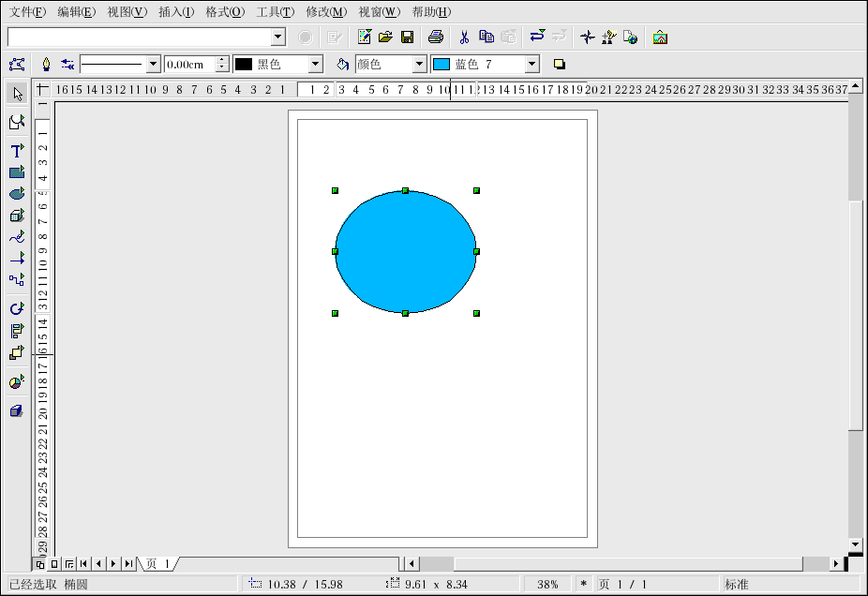This screenshot has width=868, height=596.
Task: Select the Curve drawing tool
Action: (16, 237)
